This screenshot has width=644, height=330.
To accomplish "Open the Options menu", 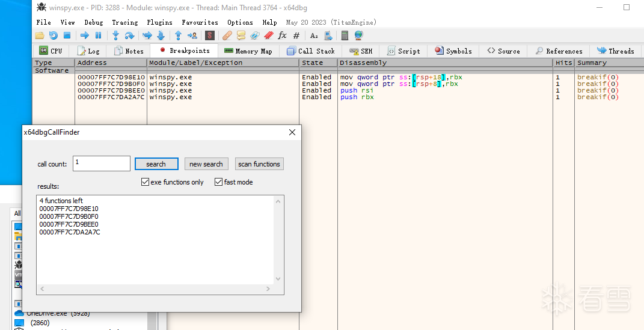I will tap(241, 22).
